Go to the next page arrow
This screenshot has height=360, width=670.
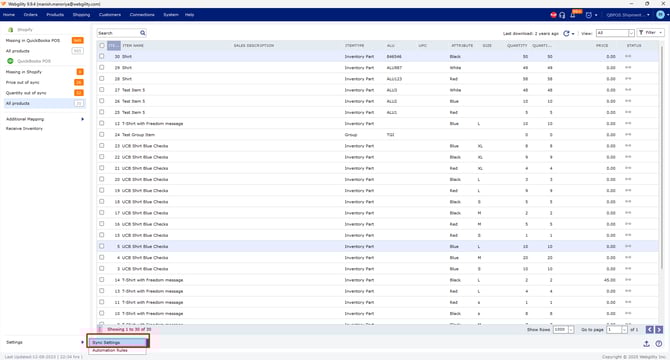click(659, 330)
